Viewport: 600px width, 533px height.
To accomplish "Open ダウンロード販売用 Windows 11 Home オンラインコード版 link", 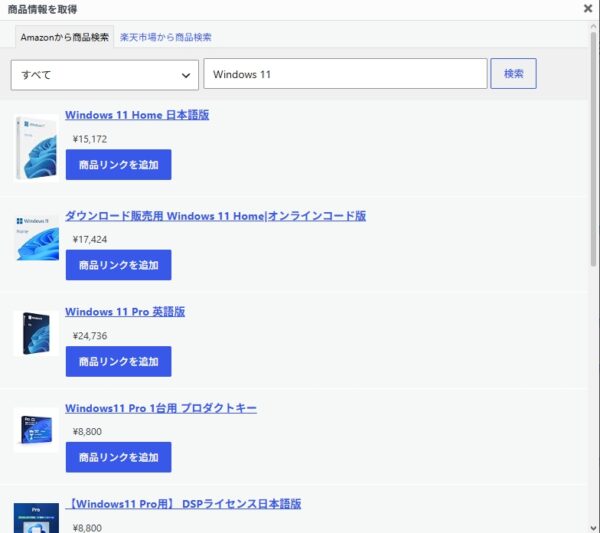I will click(x=215, y=216).
